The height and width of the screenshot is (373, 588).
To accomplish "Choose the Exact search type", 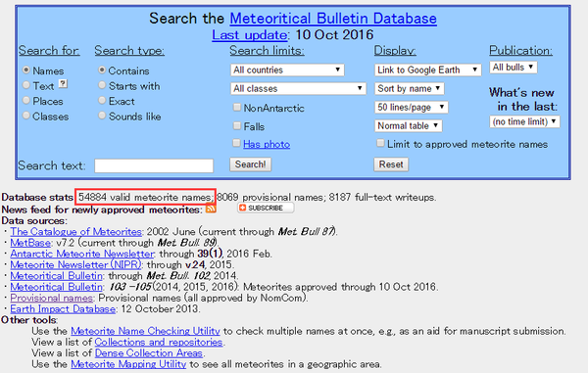I will tap(102, 101).
